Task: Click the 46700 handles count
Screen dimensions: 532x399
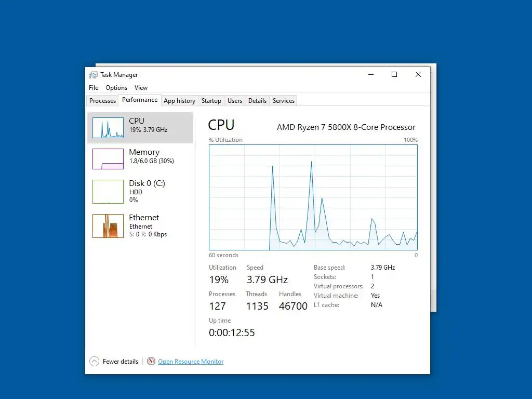Action: pyautogui.click(x=293, y=306)
